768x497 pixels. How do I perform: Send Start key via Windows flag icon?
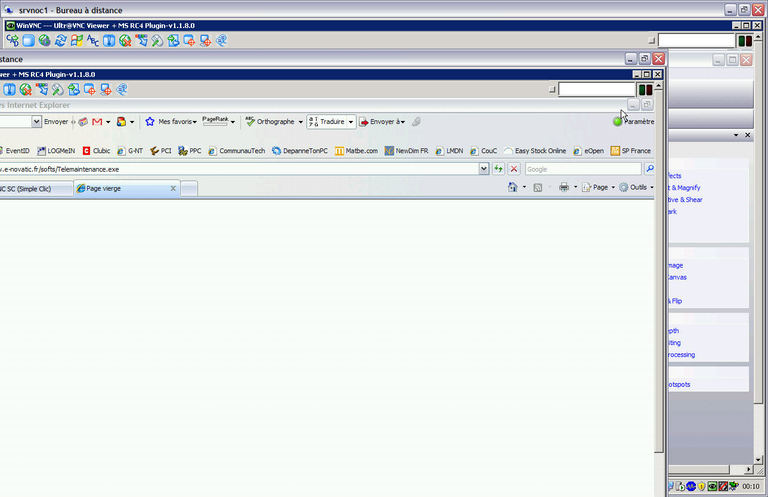tap(77, 41)
